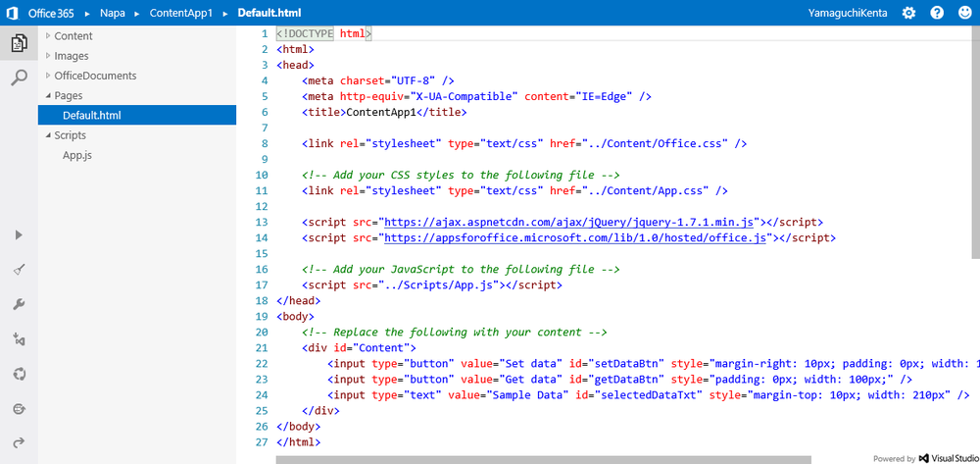
Task: Click the editor horizontal scrollbar
Action: (x=543, y=460)
